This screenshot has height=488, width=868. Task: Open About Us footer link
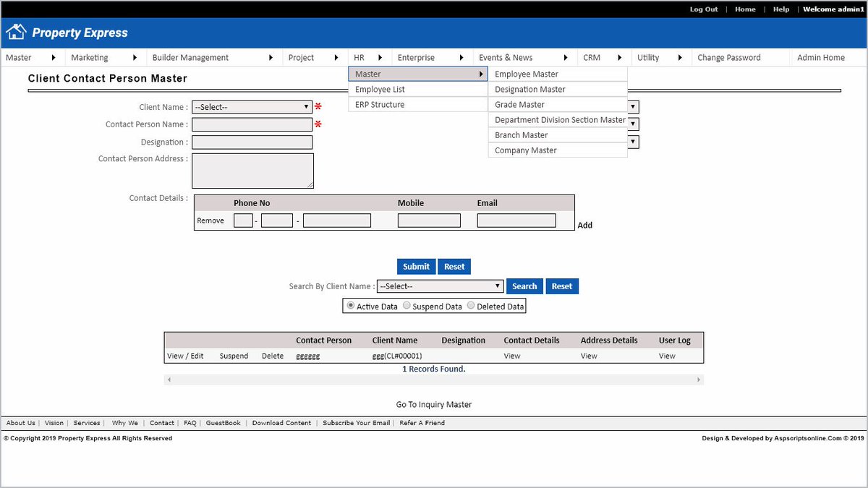[21, 423]
